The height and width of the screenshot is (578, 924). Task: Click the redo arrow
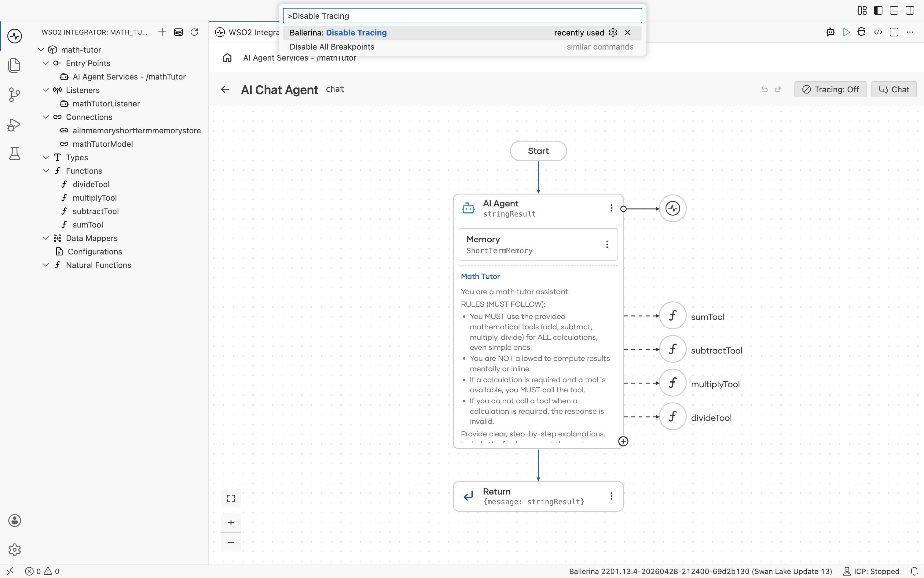[x=778, y=89]
